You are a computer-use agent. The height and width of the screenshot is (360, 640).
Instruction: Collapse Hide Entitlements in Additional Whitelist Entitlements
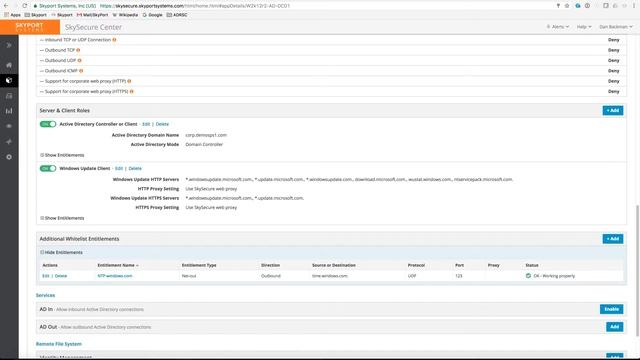click(x=61, y=252)
